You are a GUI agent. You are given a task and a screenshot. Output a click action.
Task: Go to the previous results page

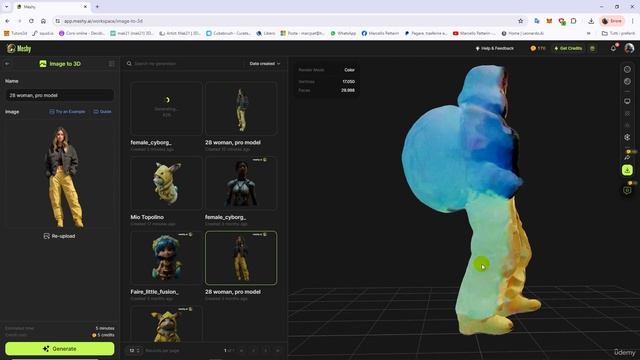(253, 350)
